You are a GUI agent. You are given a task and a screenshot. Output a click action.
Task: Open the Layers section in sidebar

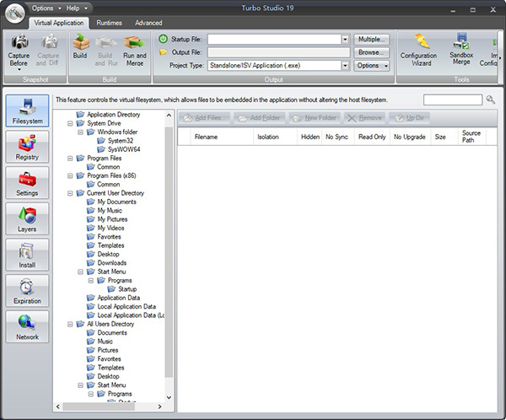[27, 220]
